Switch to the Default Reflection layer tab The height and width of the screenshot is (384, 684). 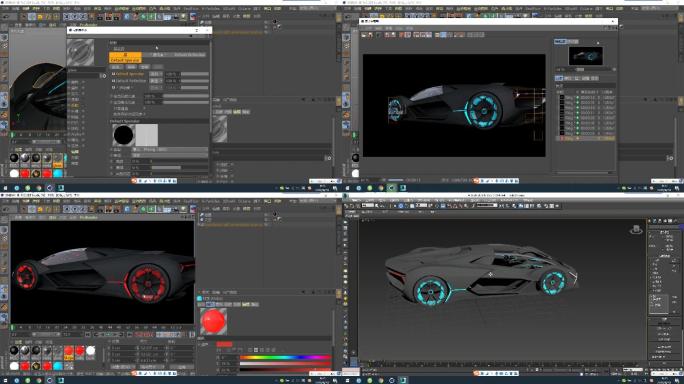190,55
